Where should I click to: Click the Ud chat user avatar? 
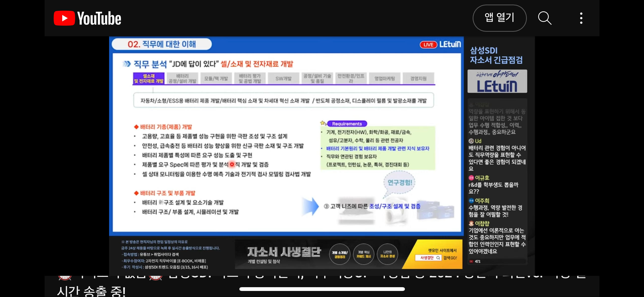471,141
